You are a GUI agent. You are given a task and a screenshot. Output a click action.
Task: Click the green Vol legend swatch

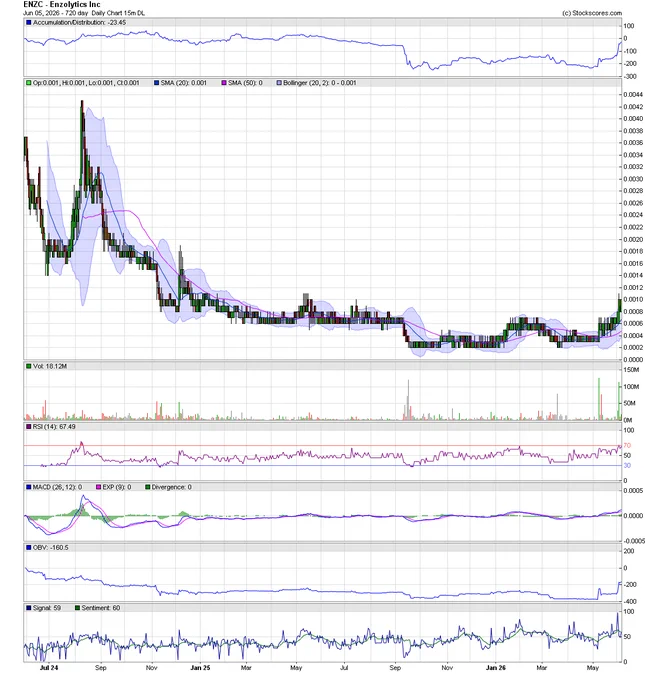tap(29, 366)
